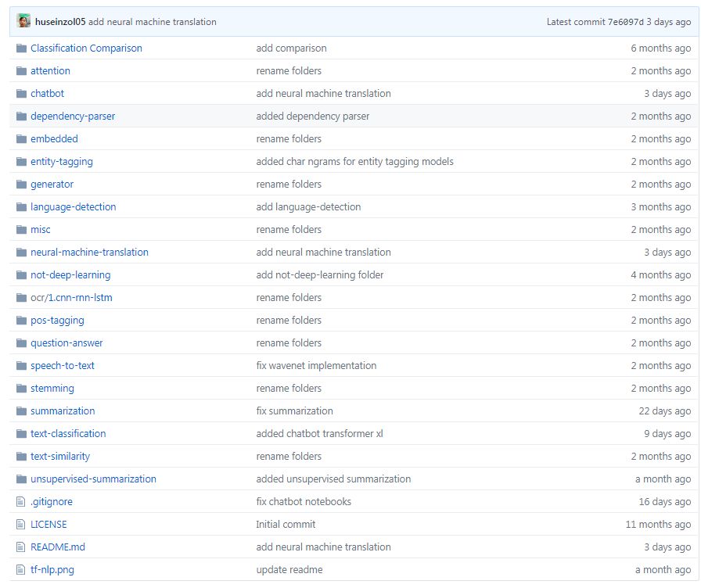
Task: Click folder icon beside chatbot
Action: [21, 93]
